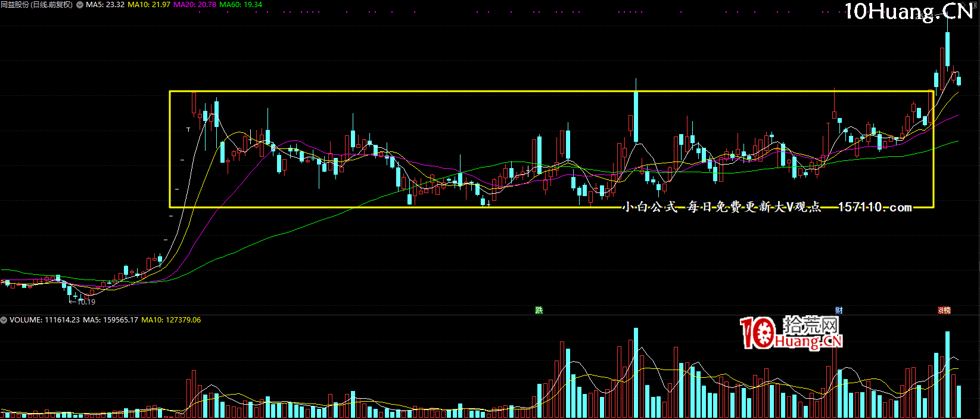This screenshot has width=980, height=419.
Task: Click the MA10: 21.97 indicator label
Action: click(149, 5)
